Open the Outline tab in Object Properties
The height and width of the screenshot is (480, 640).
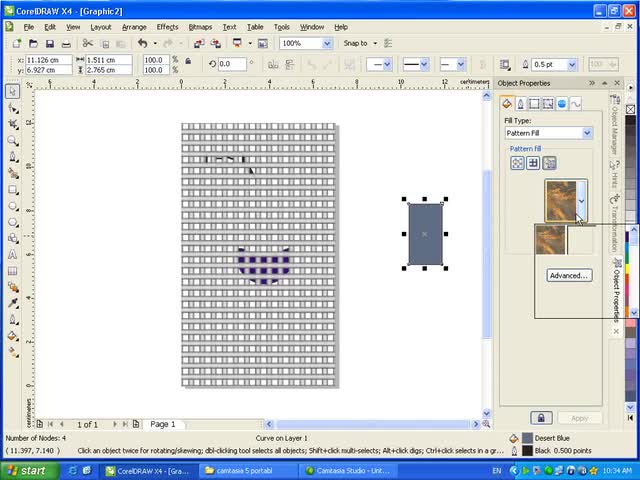tap(520, 103)
